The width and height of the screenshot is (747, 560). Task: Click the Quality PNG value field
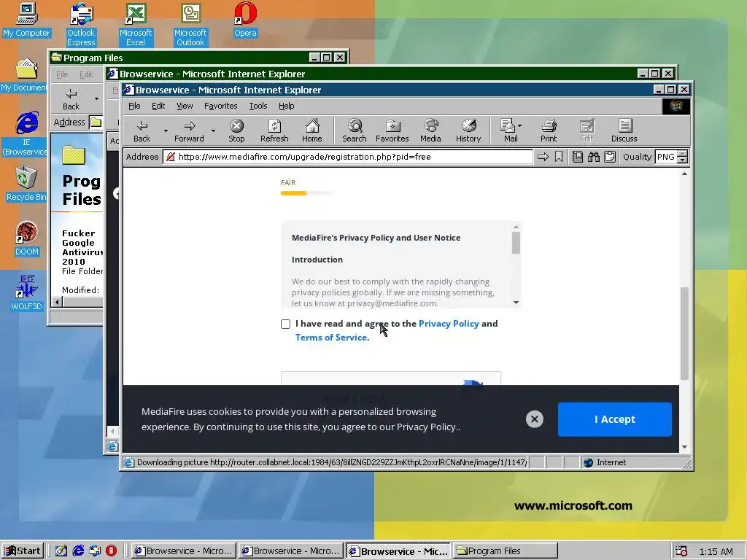666,157
